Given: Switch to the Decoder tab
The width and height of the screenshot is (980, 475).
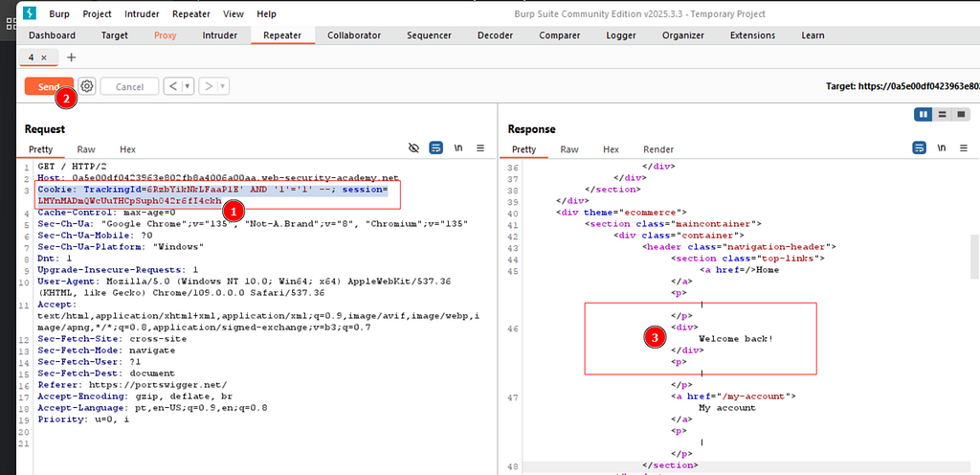Looking at the screenshot, I should pos(495,35).
